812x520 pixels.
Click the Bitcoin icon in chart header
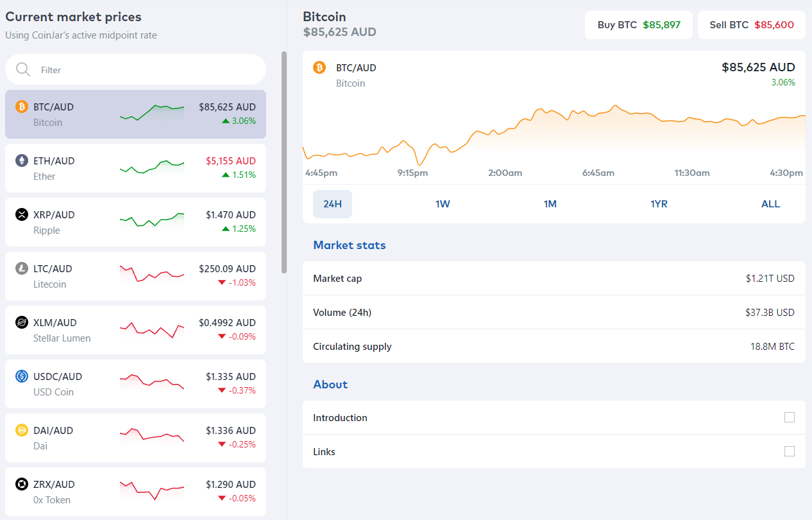pos(319,67)
